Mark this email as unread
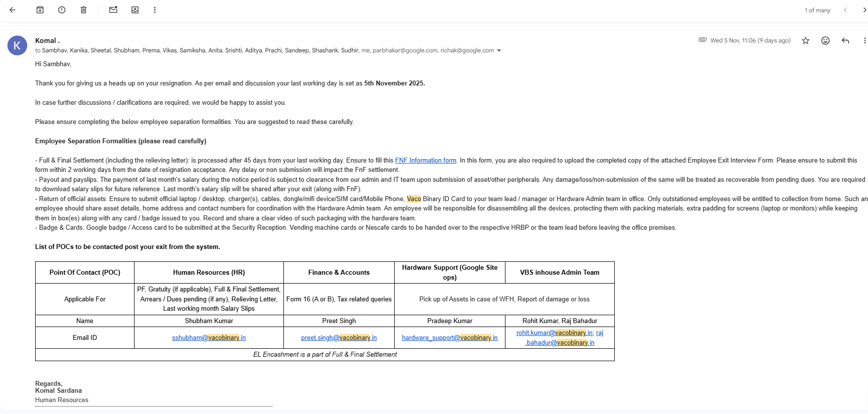Screen dimensions: 868x414 (113, 10)
